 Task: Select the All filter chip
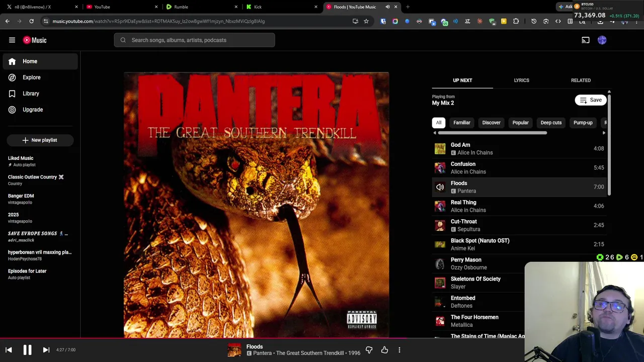point(439,123)
